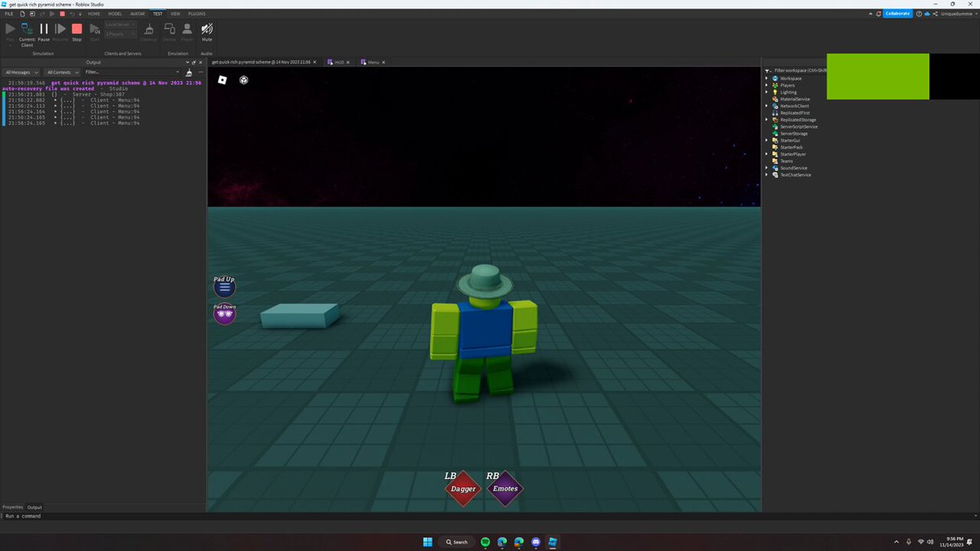Open the All Messages filter dropdown

pos(22,72)
